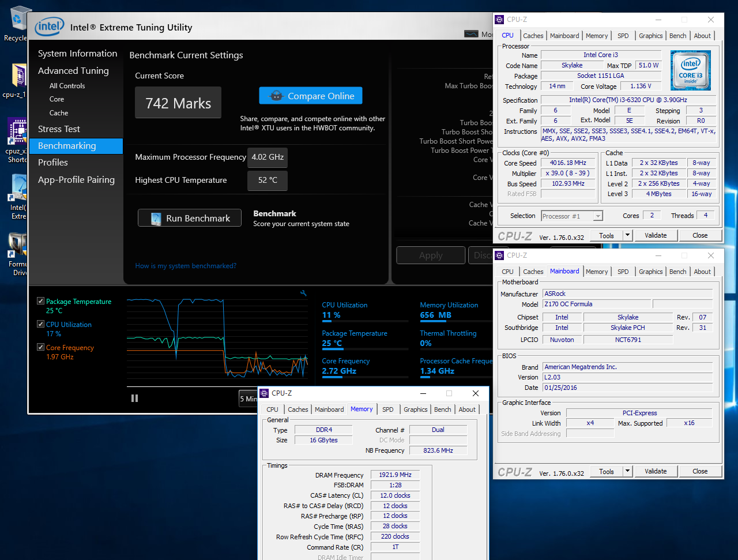Toggle Package Temperature graph checkbox
The height and width of the screenshot is (560, 738).
coord(40,301)
